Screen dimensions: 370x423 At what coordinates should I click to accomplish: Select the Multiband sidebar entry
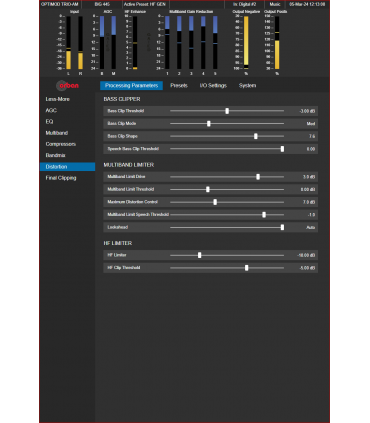click(x=57, y=133)
